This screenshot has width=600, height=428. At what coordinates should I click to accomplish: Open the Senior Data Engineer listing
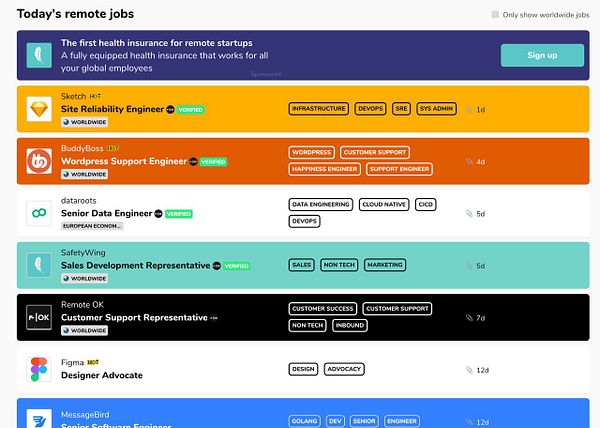click(x=106, y=213)
